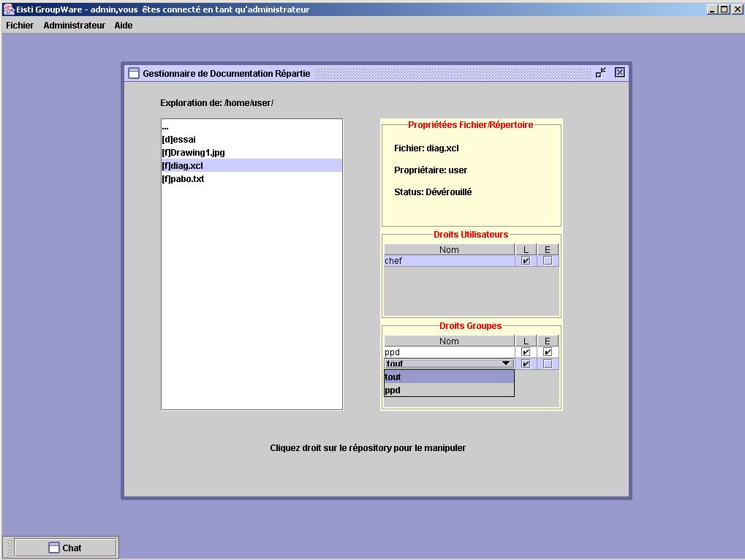Click the Chat taskbar window icon
The width and height of the screenshot is (745, 560).
54,548
